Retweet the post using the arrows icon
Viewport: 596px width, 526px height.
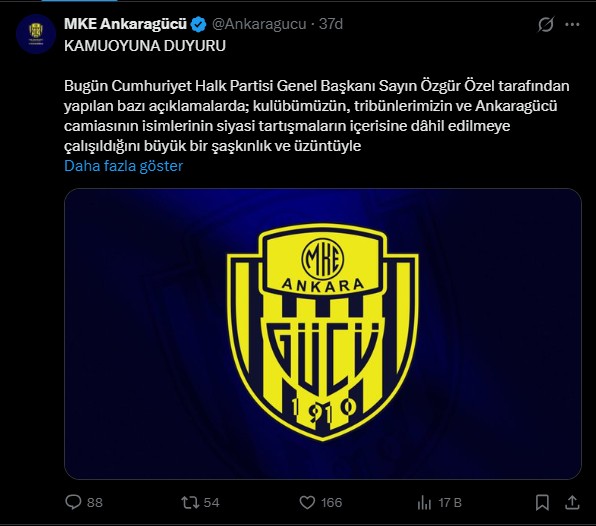[x=190, y=502]
